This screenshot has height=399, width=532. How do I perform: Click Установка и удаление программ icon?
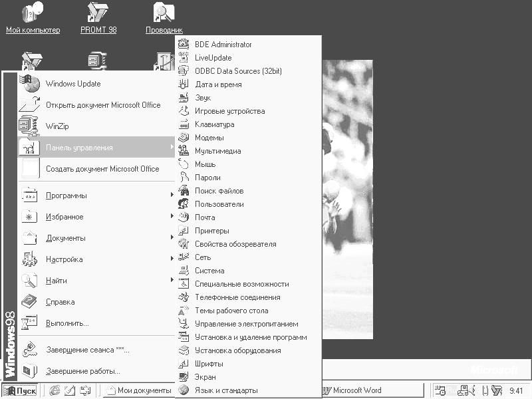point(184,337)
